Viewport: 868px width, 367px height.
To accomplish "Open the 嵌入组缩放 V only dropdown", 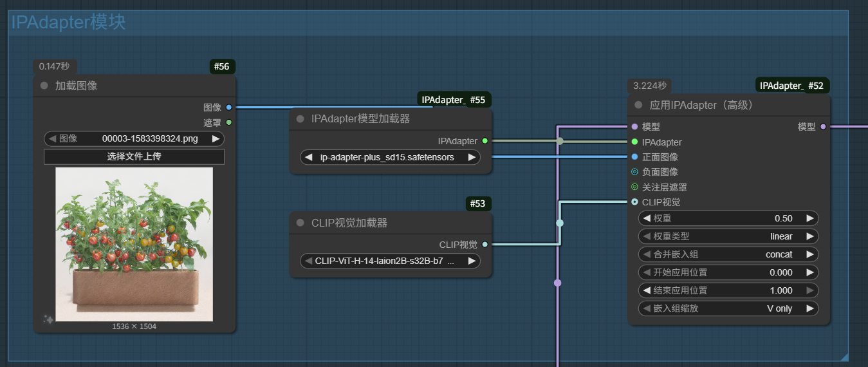I will point(728,308).
